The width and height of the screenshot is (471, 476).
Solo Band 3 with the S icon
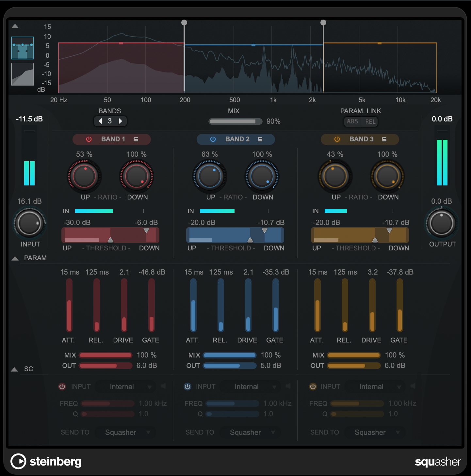pos(384,139)
